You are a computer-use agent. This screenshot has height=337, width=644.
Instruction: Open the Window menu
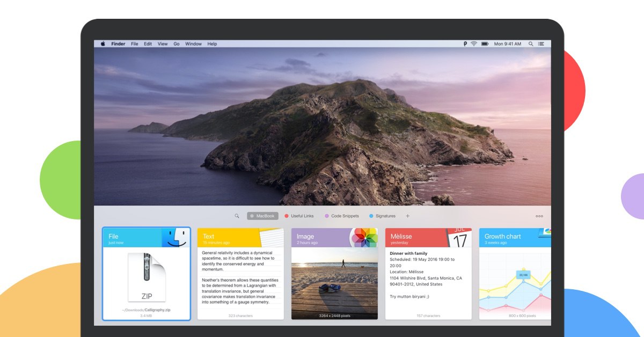click(193, 44)
